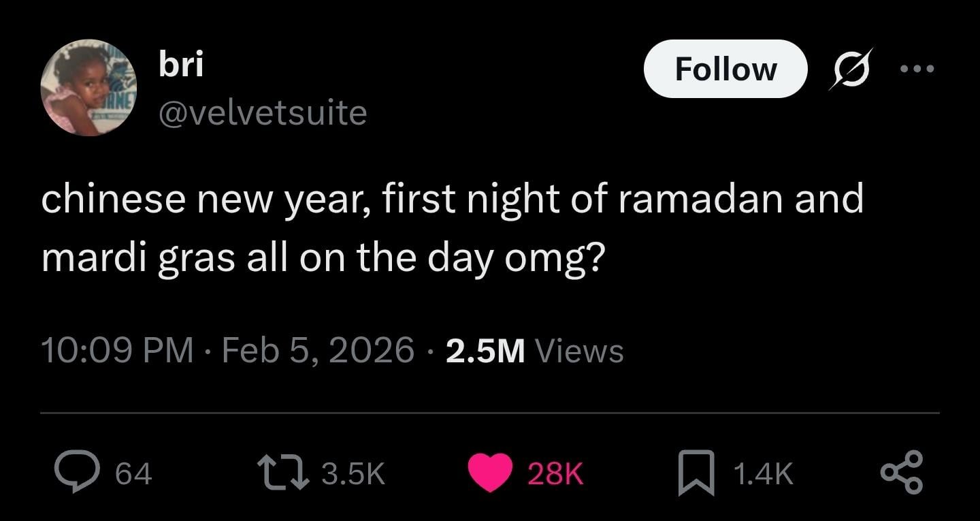Click the 28K likes count
This screenshot has height=521, width=980.
555,473
